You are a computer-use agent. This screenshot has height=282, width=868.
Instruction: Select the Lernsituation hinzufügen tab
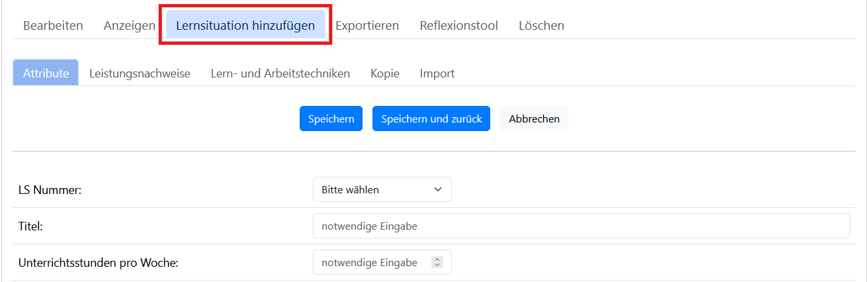point(245,26)
